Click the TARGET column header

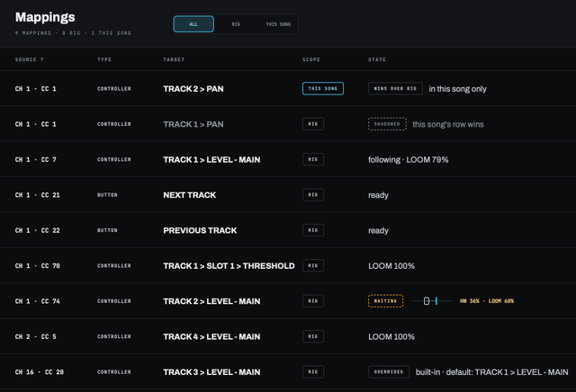(x=174, y=59)
